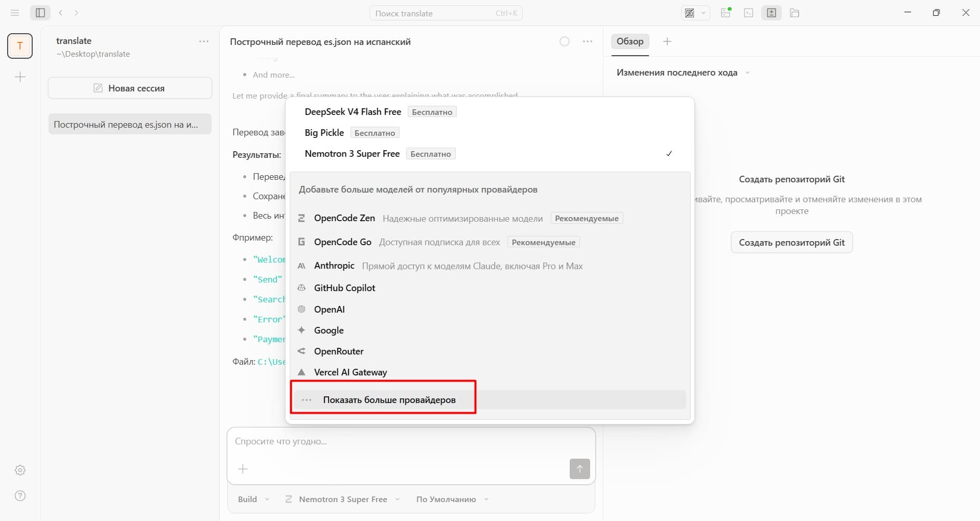
Task: Click Создать репозиторий Git button
Action: click(791, 243)
